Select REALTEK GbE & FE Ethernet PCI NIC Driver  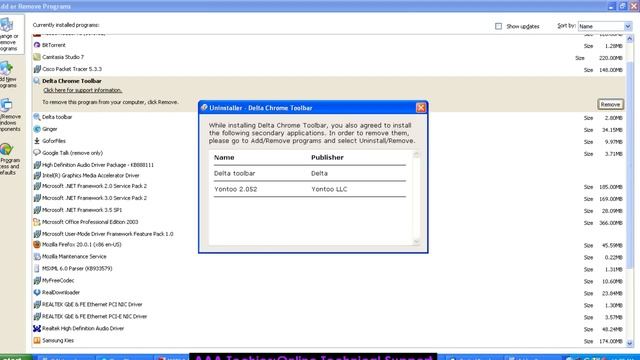coord(92,304)
